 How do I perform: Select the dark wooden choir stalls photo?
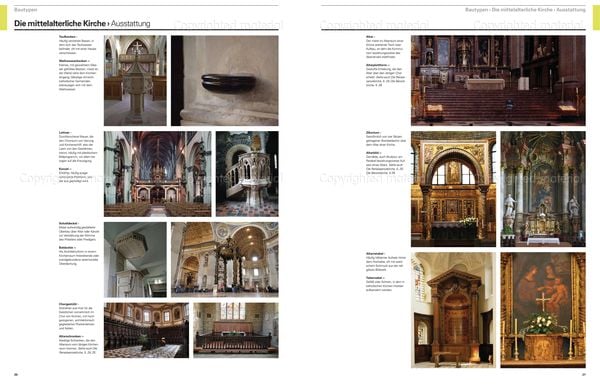pyautogui.click(x=146, y=331)
